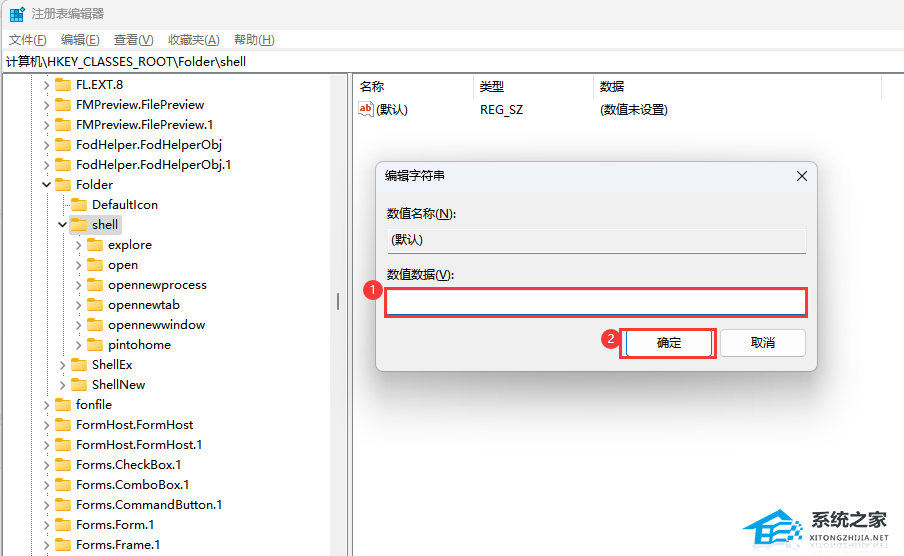Click the FMPreview.FilePreview folder icon
This screenshot has height=556, width=904.
coord(63,105)
